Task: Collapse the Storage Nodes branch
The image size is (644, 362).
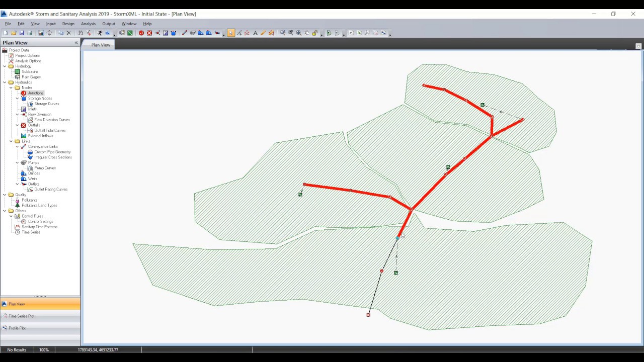Action: (x=18, y=99)
